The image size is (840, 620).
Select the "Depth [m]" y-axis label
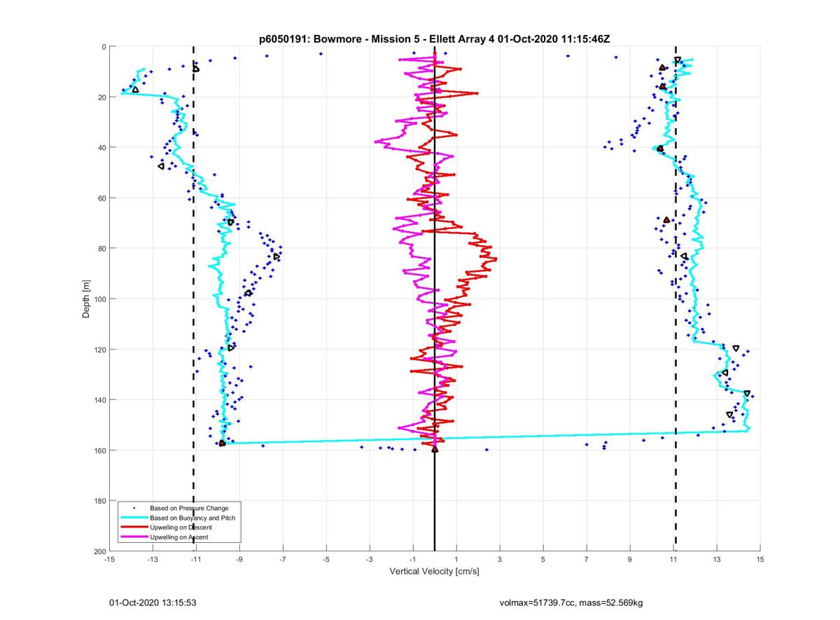pyautogui.click(x=86, y=299)
